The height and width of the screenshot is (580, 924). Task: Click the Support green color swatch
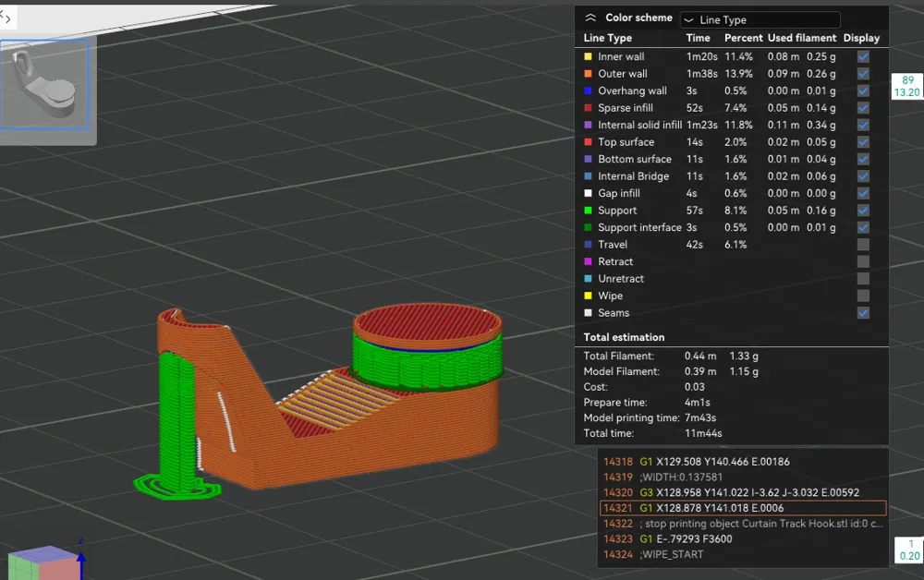click(x=588, y=211)
